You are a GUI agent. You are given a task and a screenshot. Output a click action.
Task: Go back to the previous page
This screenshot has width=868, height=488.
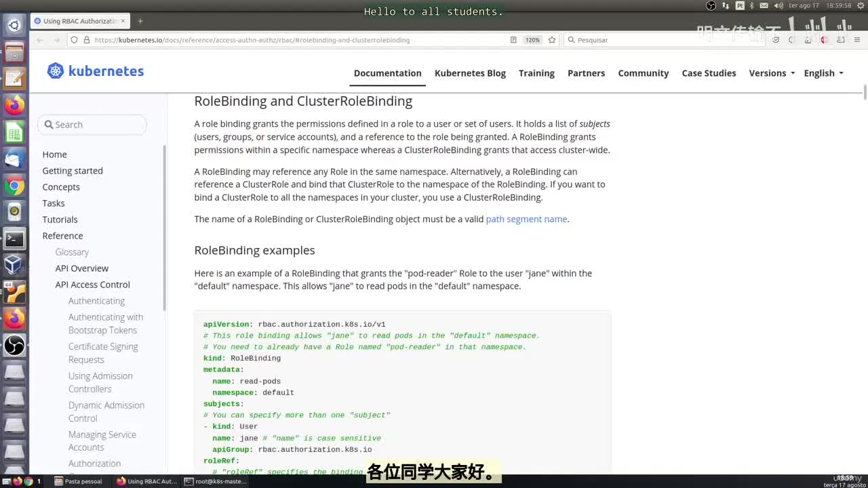40,40
